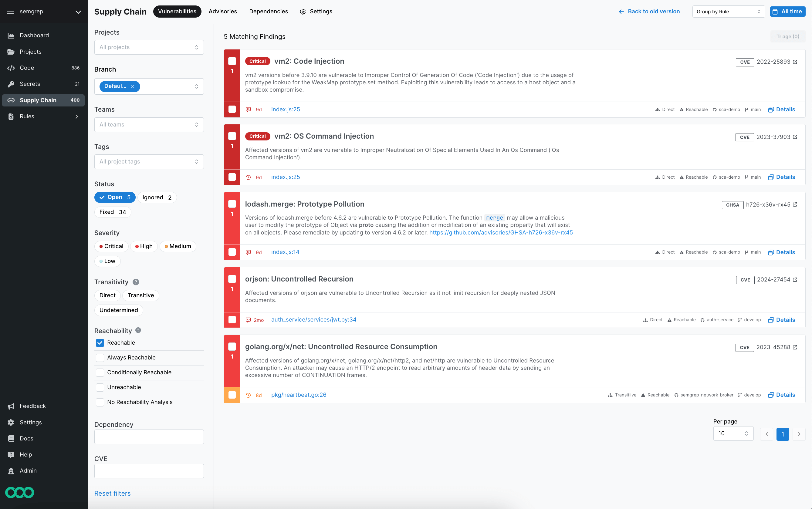Click the Transitivity help icon

point(136,282)
